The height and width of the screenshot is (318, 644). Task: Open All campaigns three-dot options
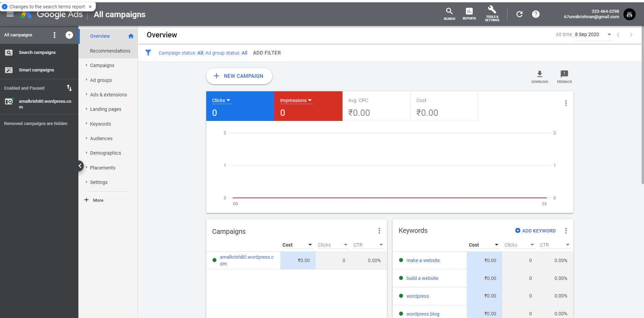(x=55, y=35)
